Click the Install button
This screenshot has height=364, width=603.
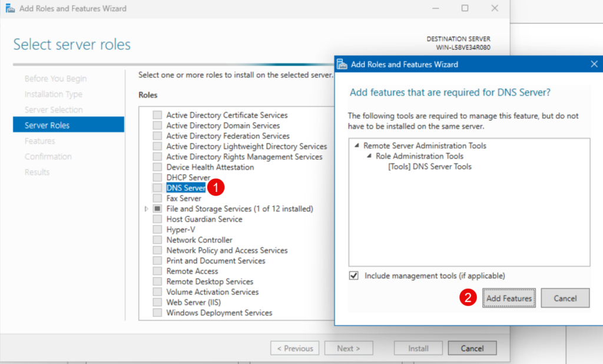click(x=418, y=348)
